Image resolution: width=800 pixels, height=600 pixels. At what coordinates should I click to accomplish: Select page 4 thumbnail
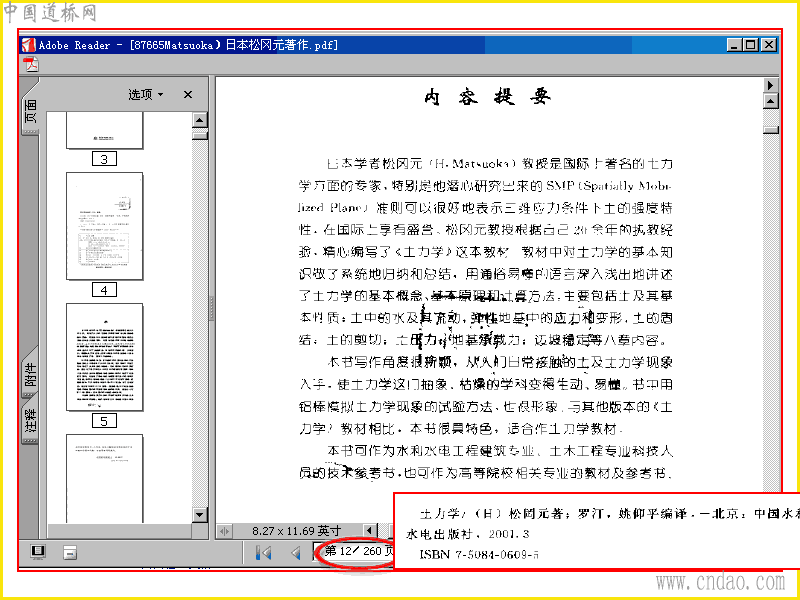point(105,226)
